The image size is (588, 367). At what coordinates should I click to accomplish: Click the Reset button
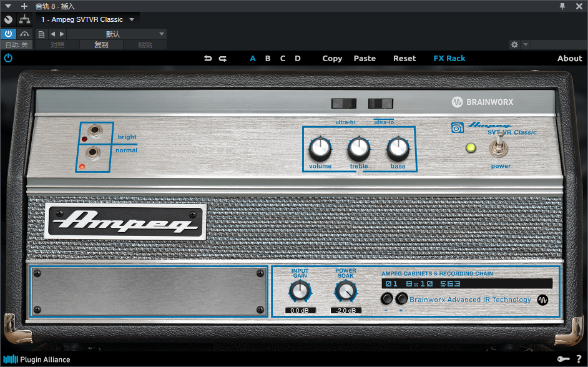404,59
